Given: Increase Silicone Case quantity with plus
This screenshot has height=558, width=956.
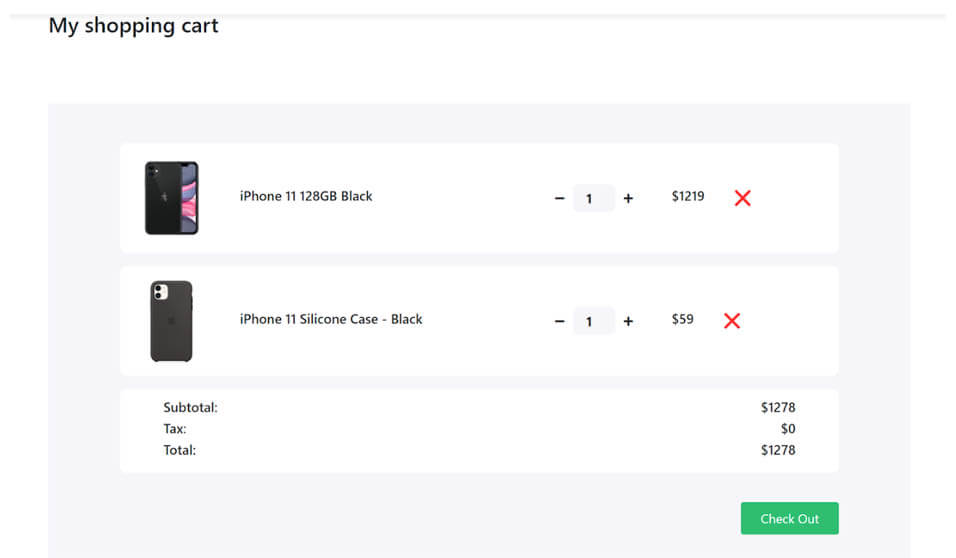Looking at the screenshot, I should tap(628, 321).
